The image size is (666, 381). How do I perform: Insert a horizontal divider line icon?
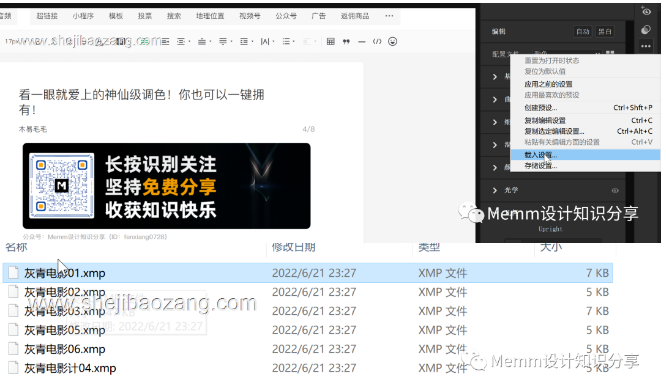click(x=362, y=41)
